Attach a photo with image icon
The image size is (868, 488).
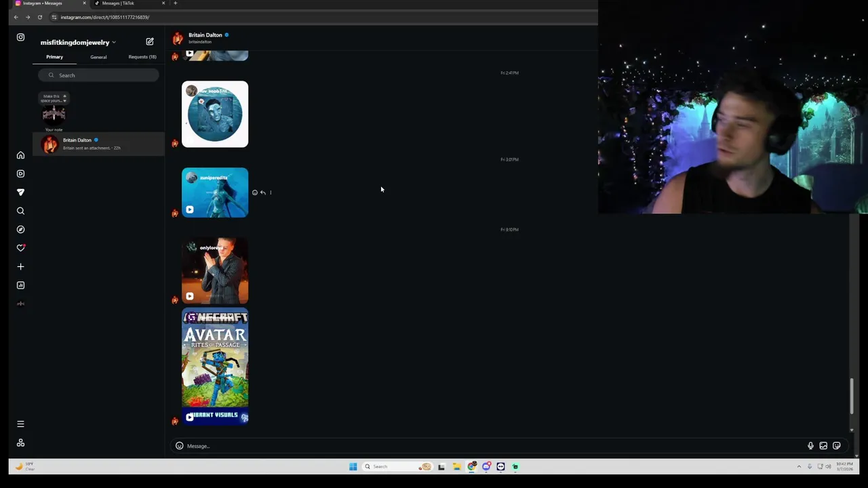[x=823, y=446]
